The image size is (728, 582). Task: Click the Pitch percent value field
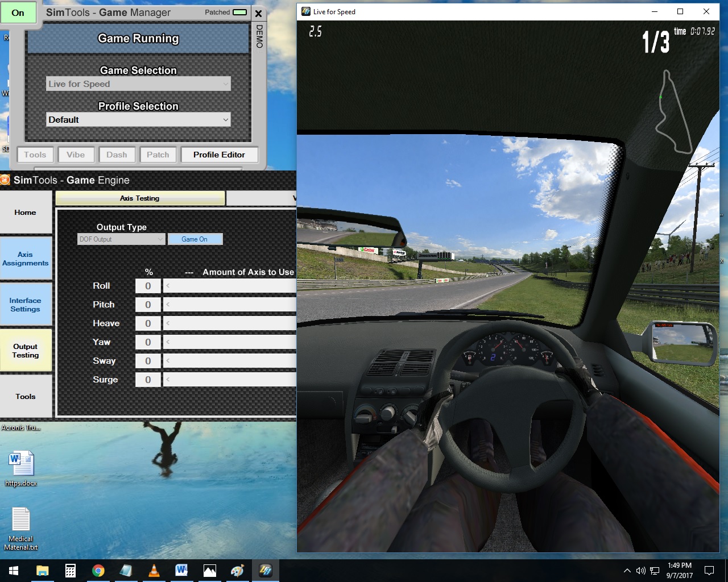tap(148, 305)
